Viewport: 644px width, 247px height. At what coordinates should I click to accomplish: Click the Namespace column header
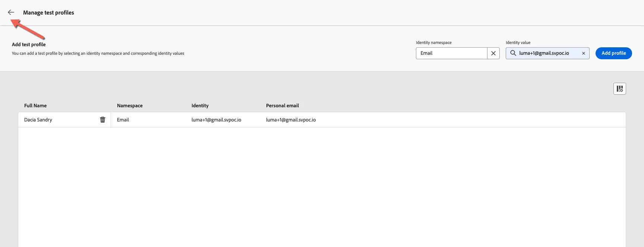[x=130, y=106]
